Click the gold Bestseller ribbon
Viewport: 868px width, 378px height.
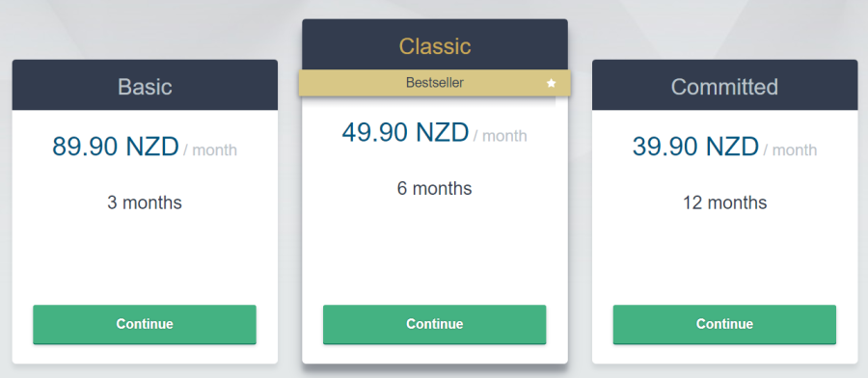(435, 83)
